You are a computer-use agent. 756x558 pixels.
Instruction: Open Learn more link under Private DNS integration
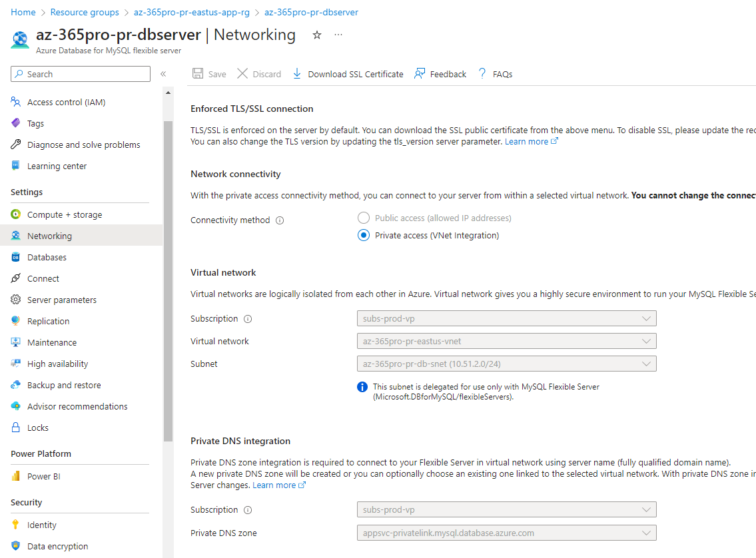tap(279, 485)
